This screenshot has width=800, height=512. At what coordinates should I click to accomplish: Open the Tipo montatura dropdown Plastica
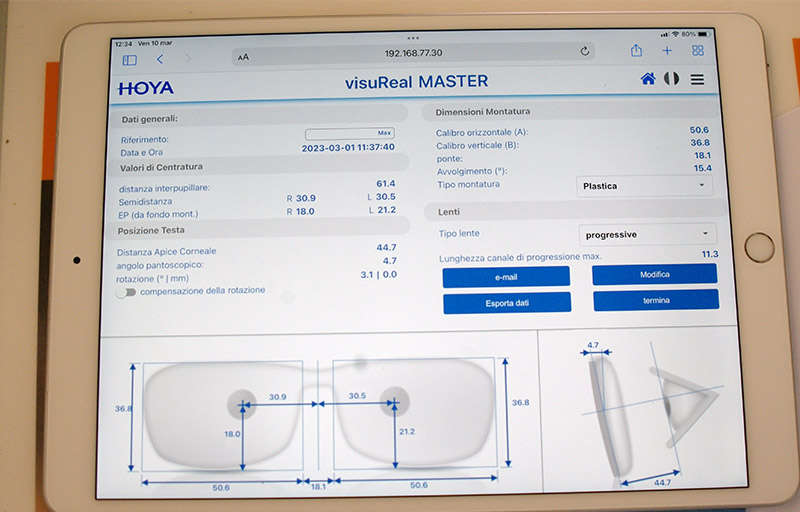644,186
